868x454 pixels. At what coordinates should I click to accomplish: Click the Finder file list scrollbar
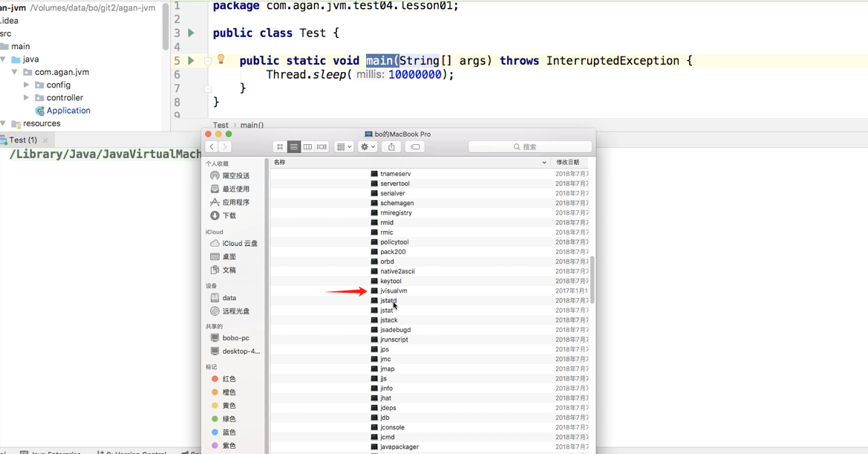pos(593,279)
